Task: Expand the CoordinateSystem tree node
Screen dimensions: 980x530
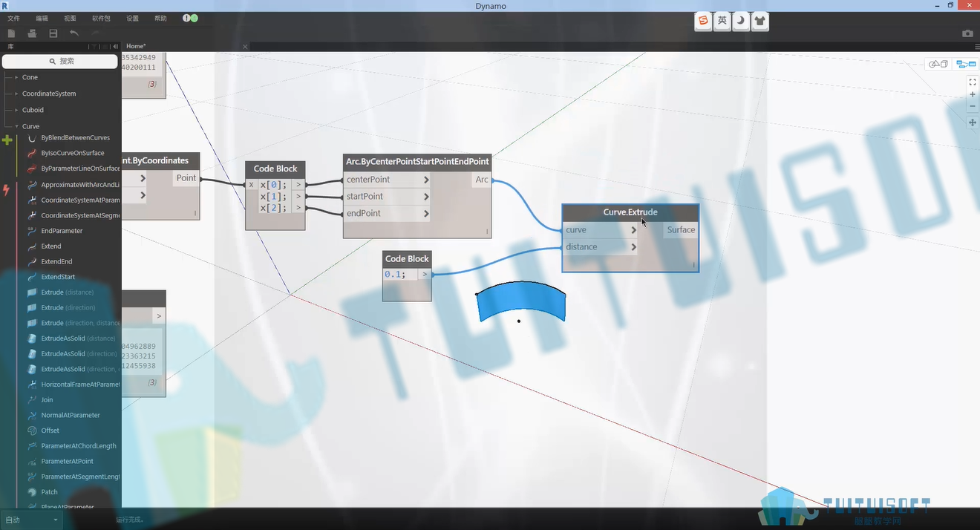Action: pyautogui.click(x=49, y=94)
